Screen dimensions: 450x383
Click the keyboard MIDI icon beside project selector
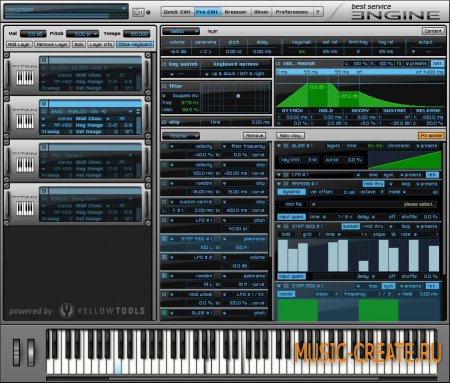pos(138,12)
